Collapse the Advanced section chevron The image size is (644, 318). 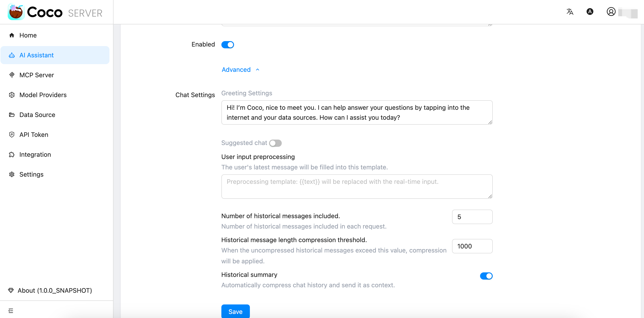tap(258, 70)
